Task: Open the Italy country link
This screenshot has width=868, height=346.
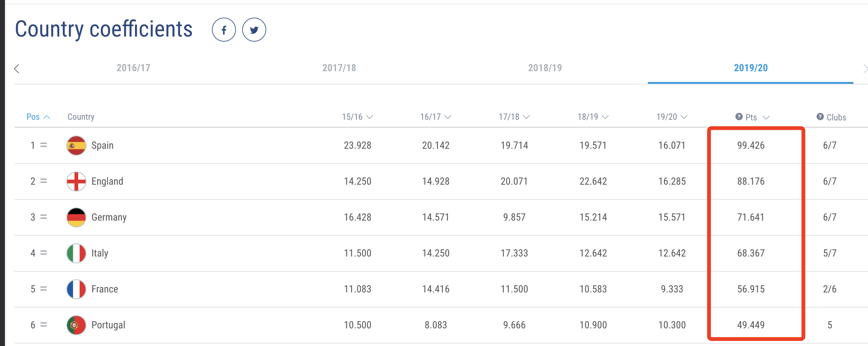Action: click(100, 253)
